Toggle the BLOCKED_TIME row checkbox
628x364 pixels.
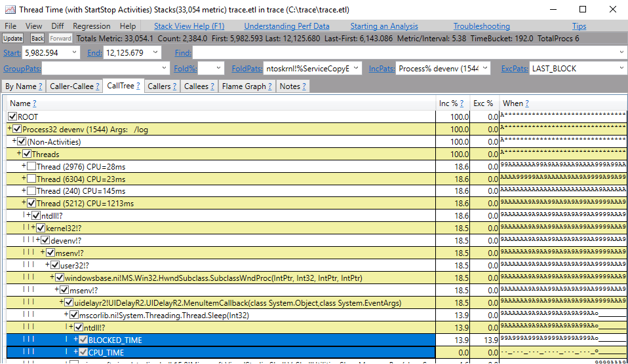(x=83, y=340)
